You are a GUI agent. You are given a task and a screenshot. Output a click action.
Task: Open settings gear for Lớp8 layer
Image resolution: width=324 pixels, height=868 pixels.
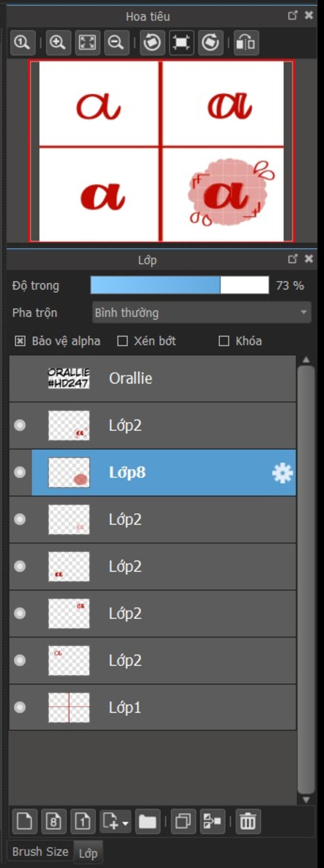pos(282,473)
